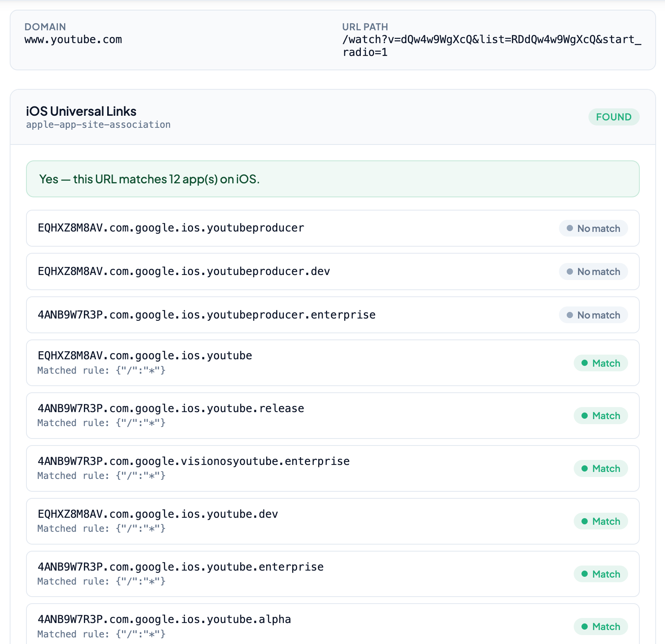Click the URL path value starting with /watch?v=

pyautogui.click(x=492, y=46)
